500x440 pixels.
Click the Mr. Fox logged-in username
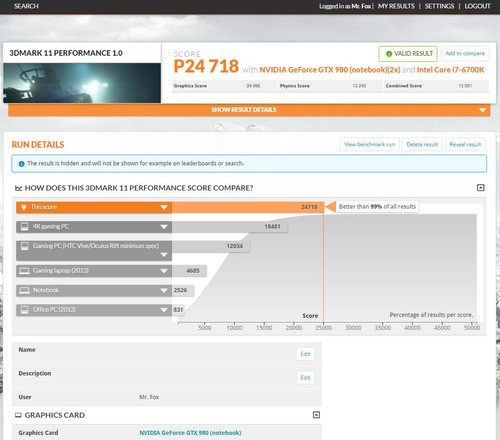(361, 6)
